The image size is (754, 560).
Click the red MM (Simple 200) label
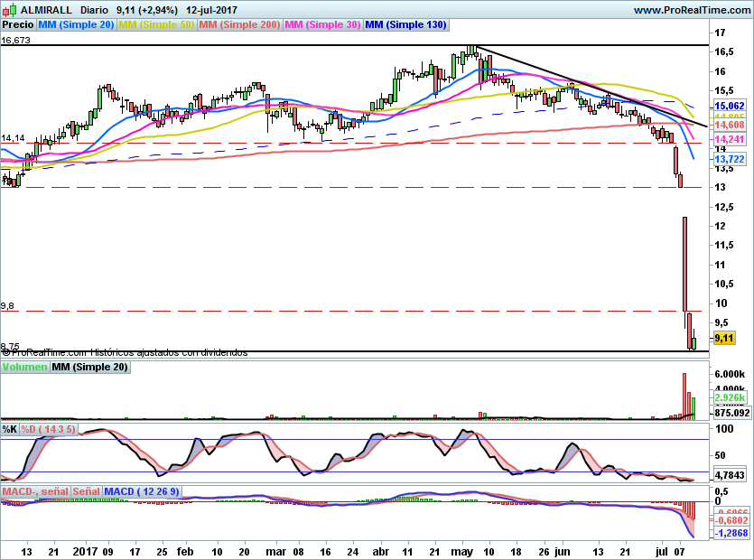coord(239,25)
